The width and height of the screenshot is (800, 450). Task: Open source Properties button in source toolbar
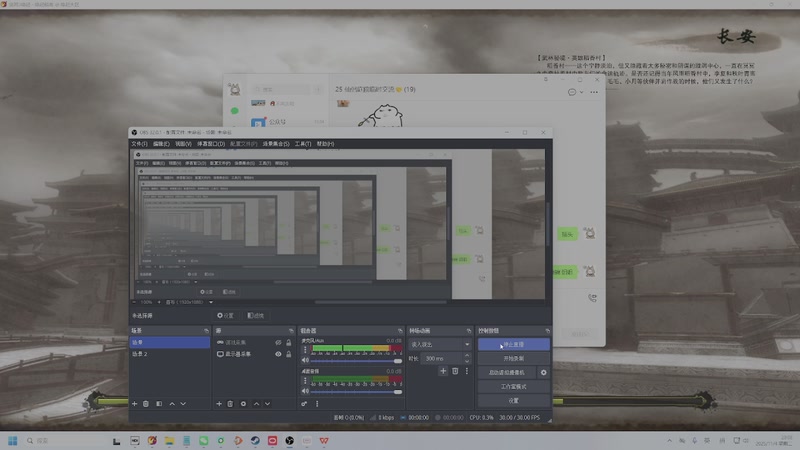point(226,316)
